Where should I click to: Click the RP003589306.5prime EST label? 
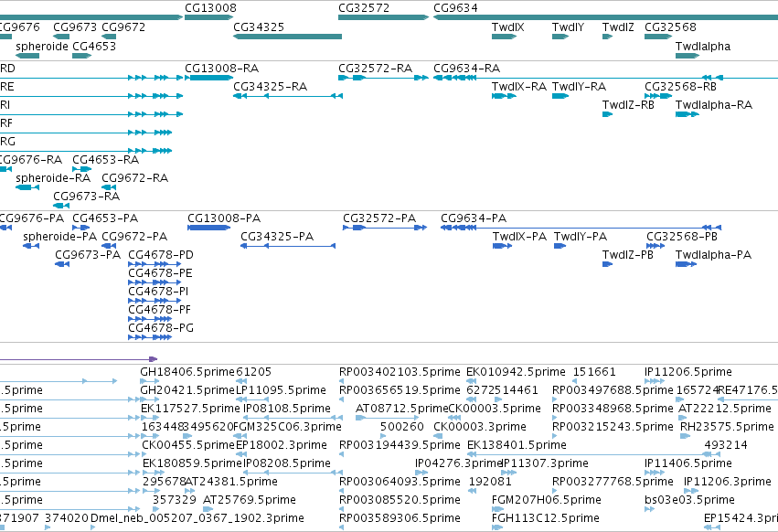400,517
